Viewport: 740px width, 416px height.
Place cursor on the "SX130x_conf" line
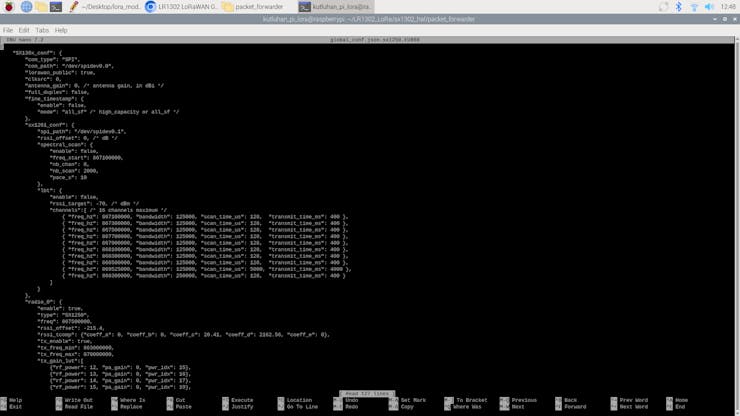37,53
